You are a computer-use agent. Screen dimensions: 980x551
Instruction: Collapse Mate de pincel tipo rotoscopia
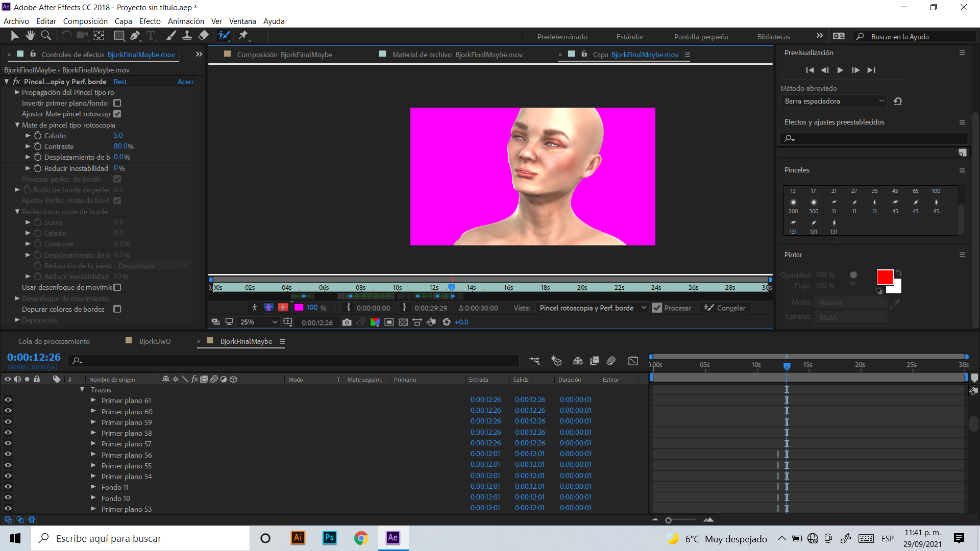pyautogui.click(x=17, y=125)
